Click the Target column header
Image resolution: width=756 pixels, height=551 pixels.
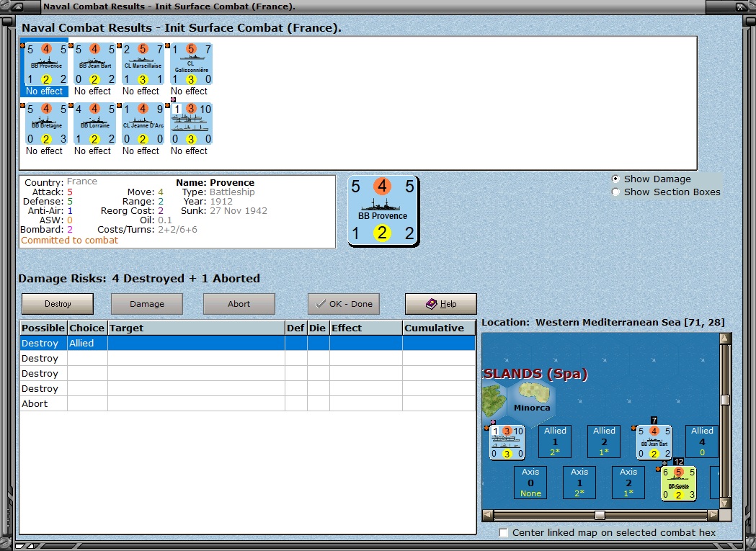[x=196, y=328]
